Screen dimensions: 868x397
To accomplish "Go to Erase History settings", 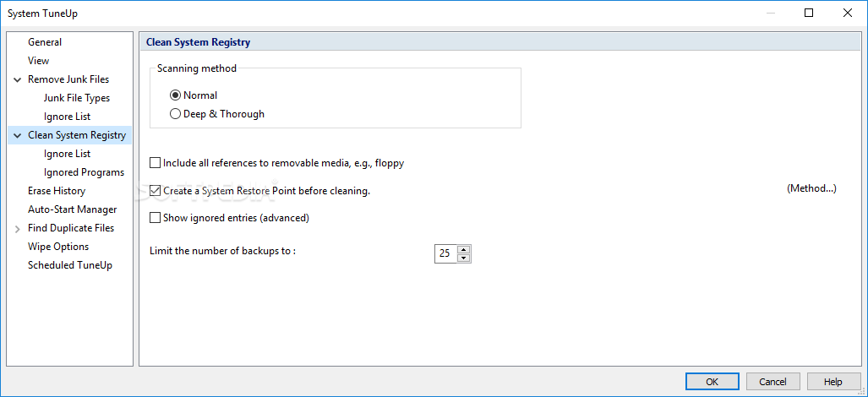I will pyautogui.click(x=57, y=191).
